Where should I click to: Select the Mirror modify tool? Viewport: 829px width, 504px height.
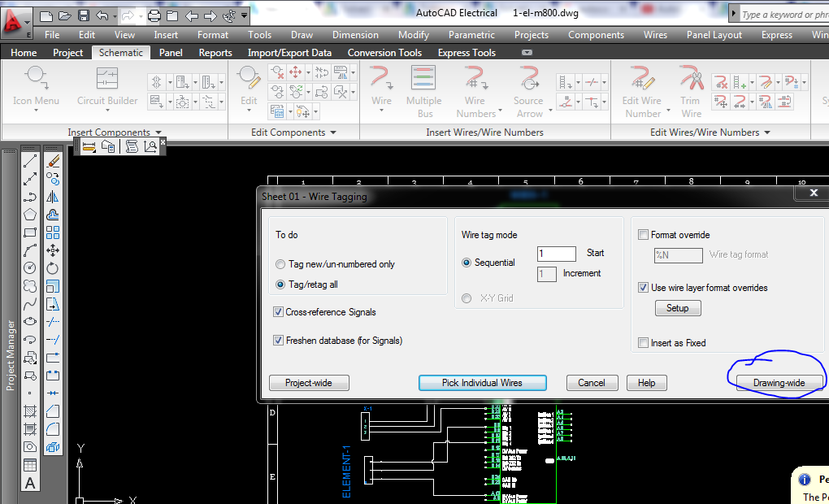pyautogui.click(x=53, y=197)
